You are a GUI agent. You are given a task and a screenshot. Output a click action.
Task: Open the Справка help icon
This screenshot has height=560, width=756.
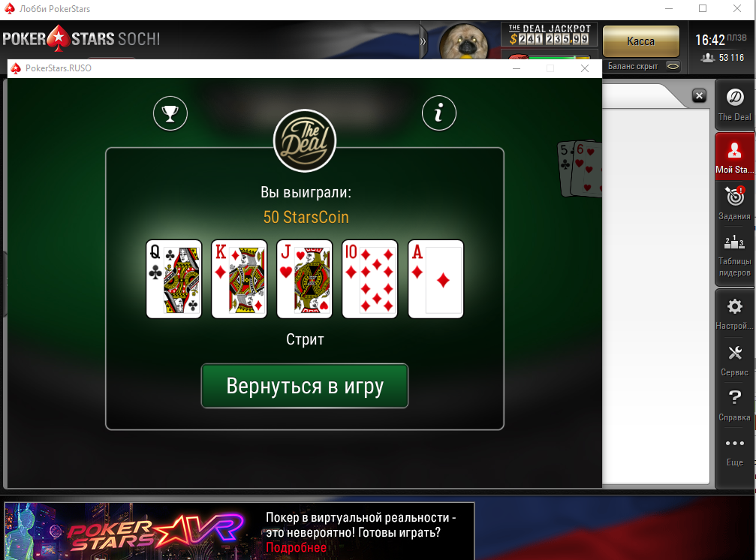pyautogui.click(x=734, y=405)
